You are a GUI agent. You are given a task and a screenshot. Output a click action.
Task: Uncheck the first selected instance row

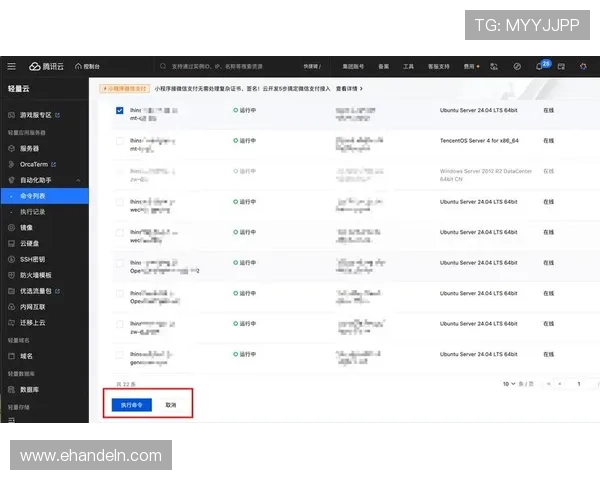120,110
